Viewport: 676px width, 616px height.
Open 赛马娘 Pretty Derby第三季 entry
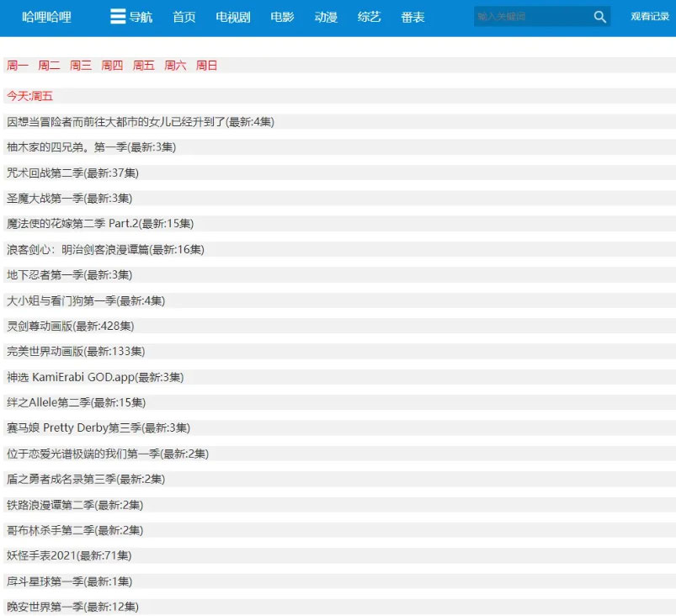pyautogui.click(x=98, y=428)
